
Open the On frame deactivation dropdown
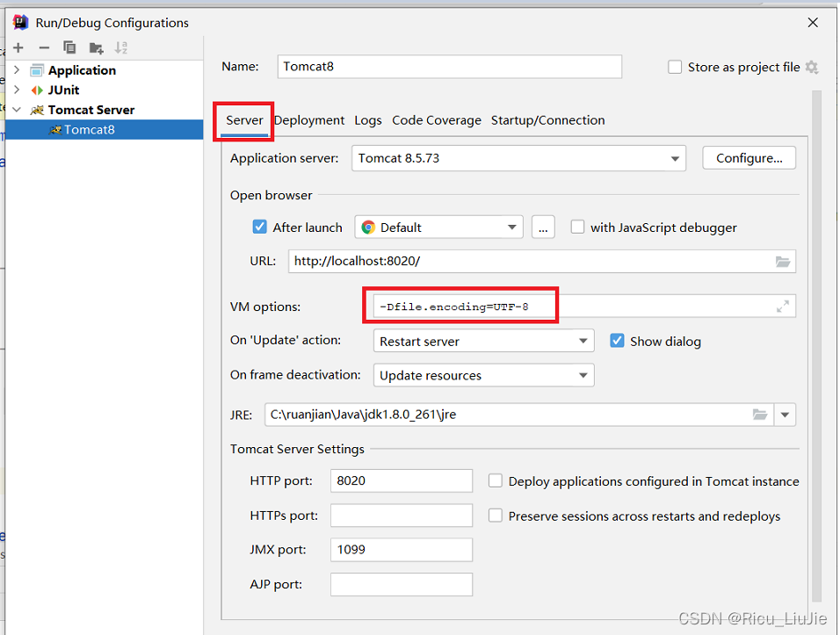[x=484, y=375]
